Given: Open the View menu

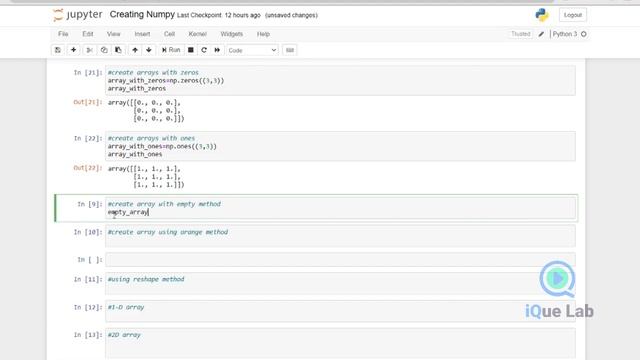Looking at the screenshot, I should pos(113,34).
